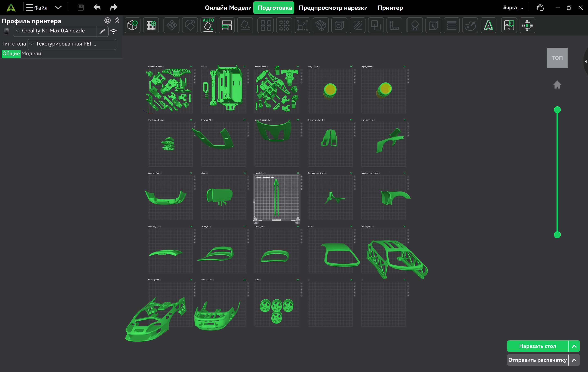Click the Add model cube icon
Image resolution: width=588 pixels, height=372 pixels.
click(132, 25)
